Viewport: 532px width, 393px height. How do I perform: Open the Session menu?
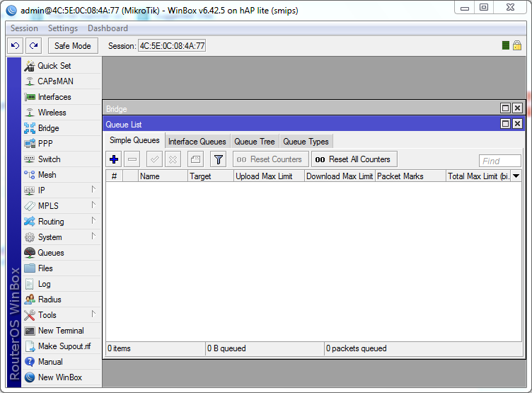pos(24,28)
